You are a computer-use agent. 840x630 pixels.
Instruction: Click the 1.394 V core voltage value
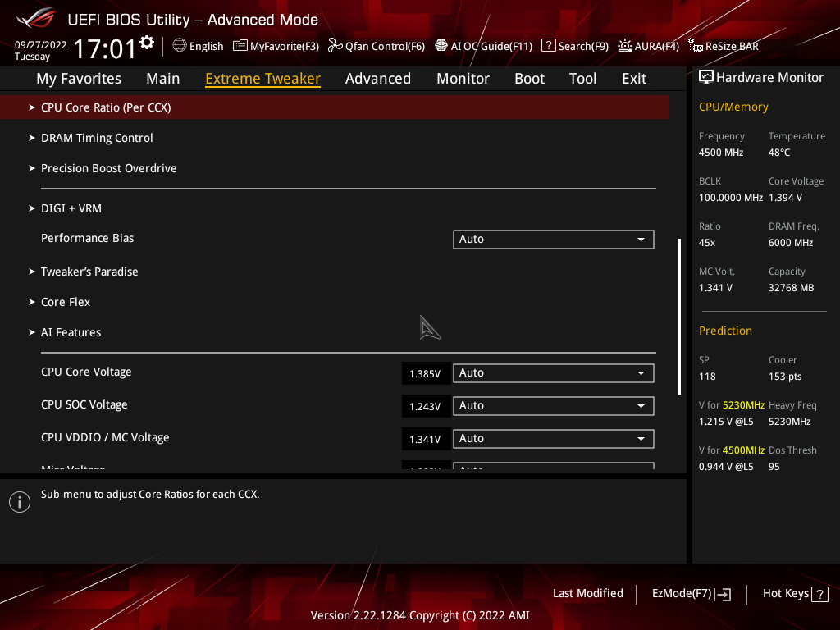[x=785, y=198]
